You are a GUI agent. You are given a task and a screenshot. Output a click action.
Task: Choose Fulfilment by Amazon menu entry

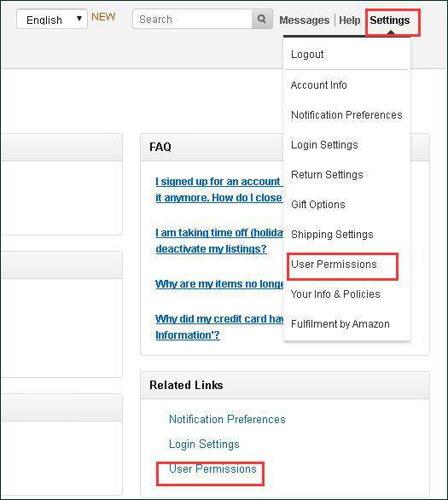coord(340,324)
